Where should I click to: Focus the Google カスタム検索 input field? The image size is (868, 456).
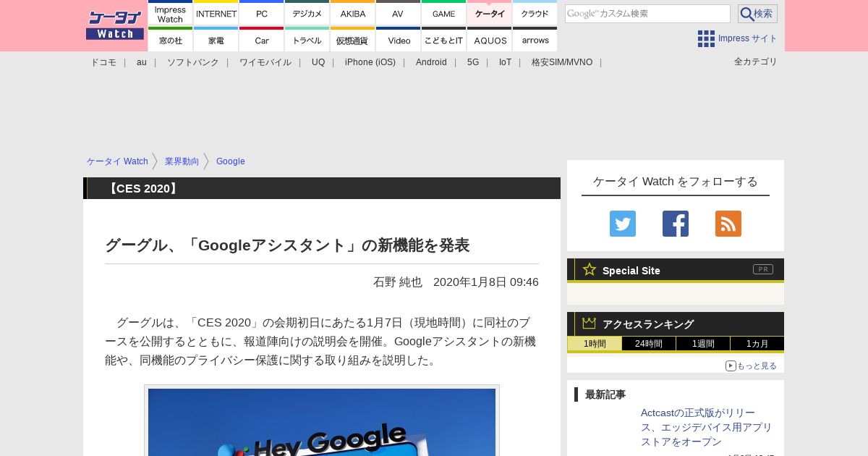point(647,14)
